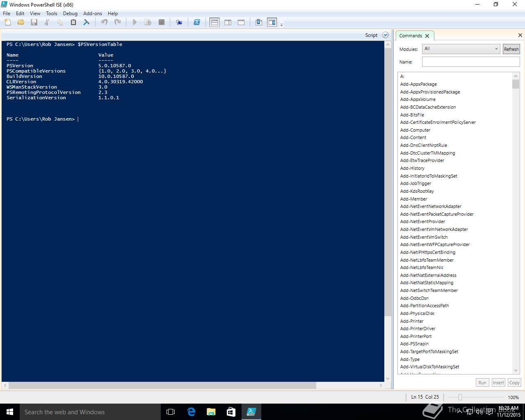This screenshot has height=420, width=525.
Task: Click the Paste clipboard icon
Action: click(x=73, y=23)
